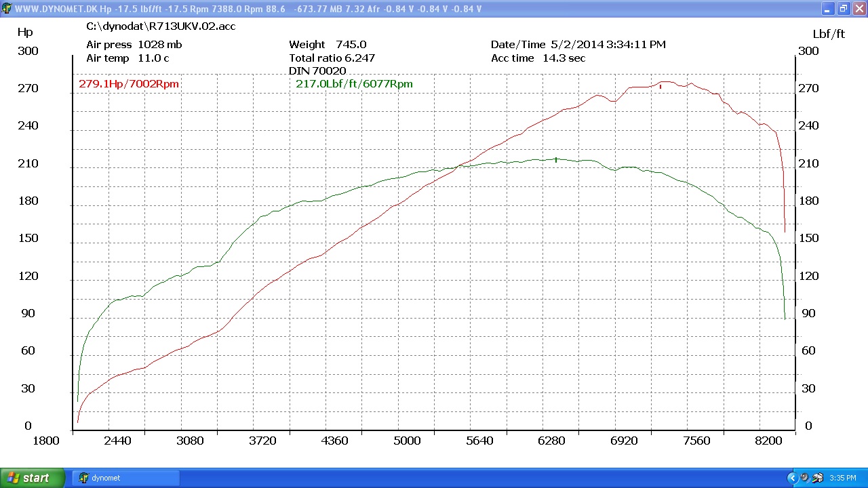This screenshot has width=868, height=488.
Task: Click the red peak horsepower marker tick
Action: (x=660, y=86)
